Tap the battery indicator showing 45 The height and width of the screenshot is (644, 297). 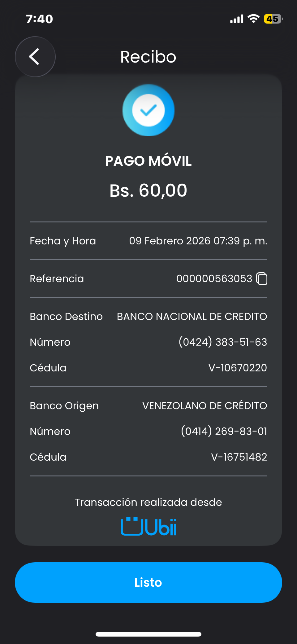273,19
